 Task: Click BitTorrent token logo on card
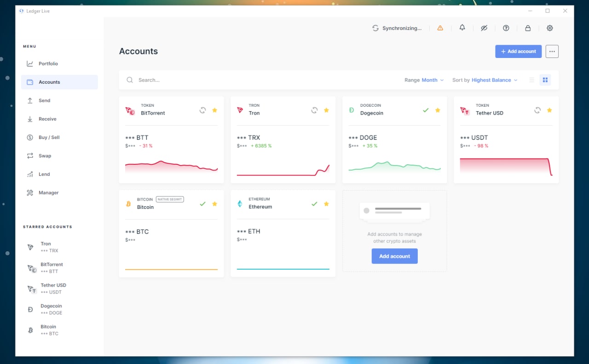coord(130,110)
